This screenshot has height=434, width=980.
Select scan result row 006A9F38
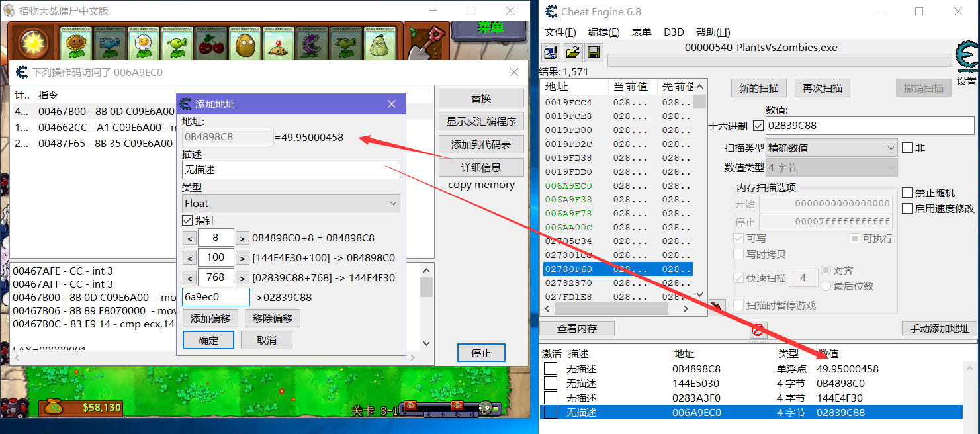coord(617,199)
